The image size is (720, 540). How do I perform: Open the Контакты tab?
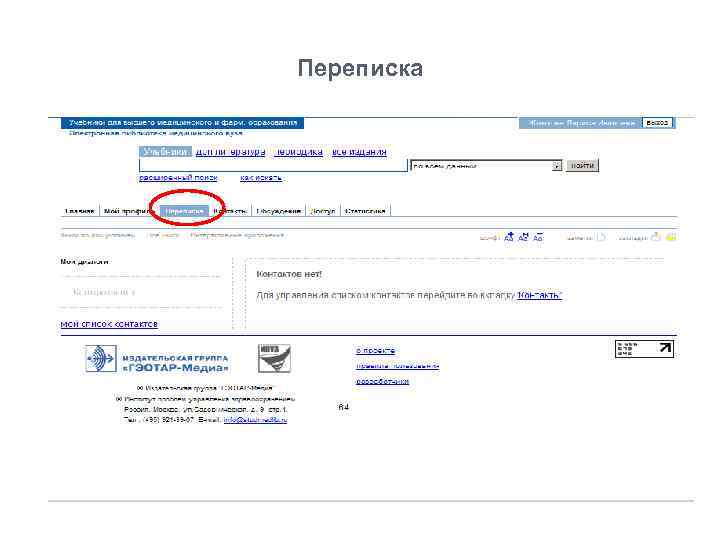click(230, 211)
